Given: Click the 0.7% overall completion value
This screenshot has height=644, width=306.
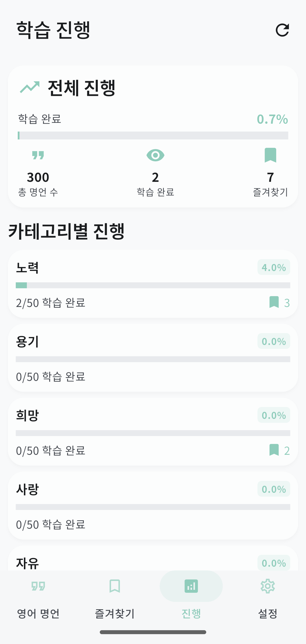Looking at the screenshot, I should pyautogui.click(x=272, y=119).
